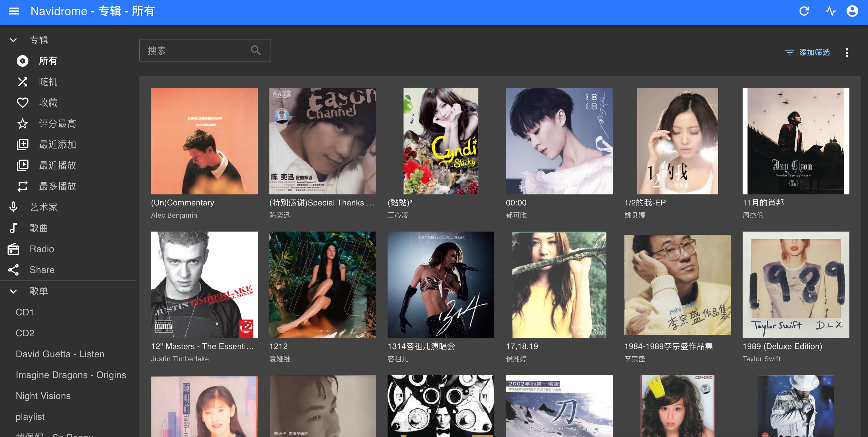The height and width of the screenshot is (437, 868).
Task: Click artist name 周杰伦
Action: 753,215
